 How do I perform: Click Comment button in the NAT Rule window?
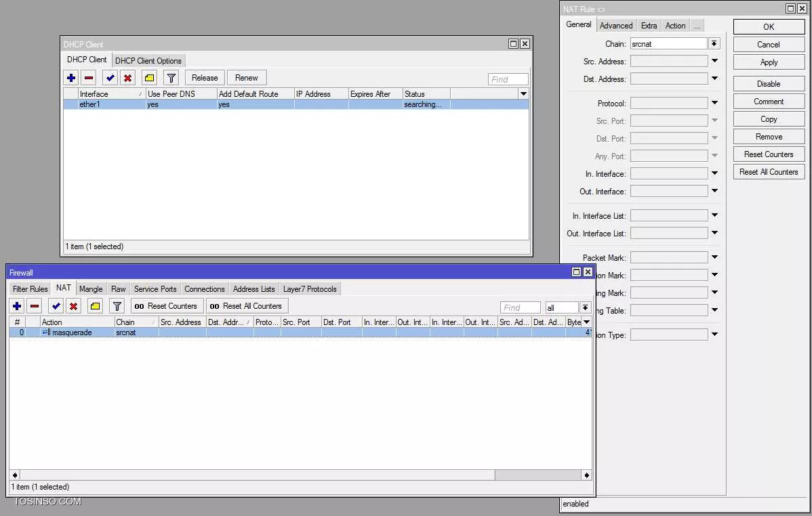click(769, 102)
